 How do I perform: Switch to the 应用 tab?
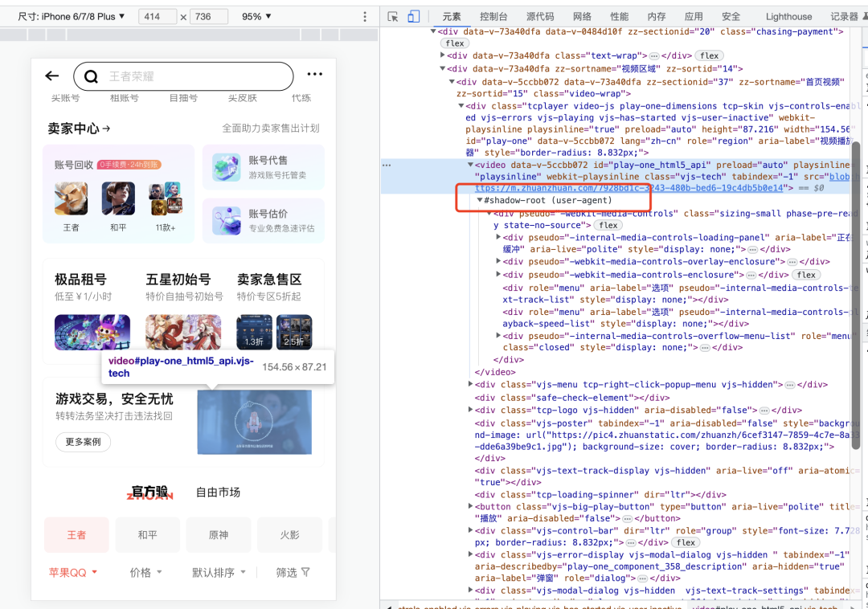point(694,17)
